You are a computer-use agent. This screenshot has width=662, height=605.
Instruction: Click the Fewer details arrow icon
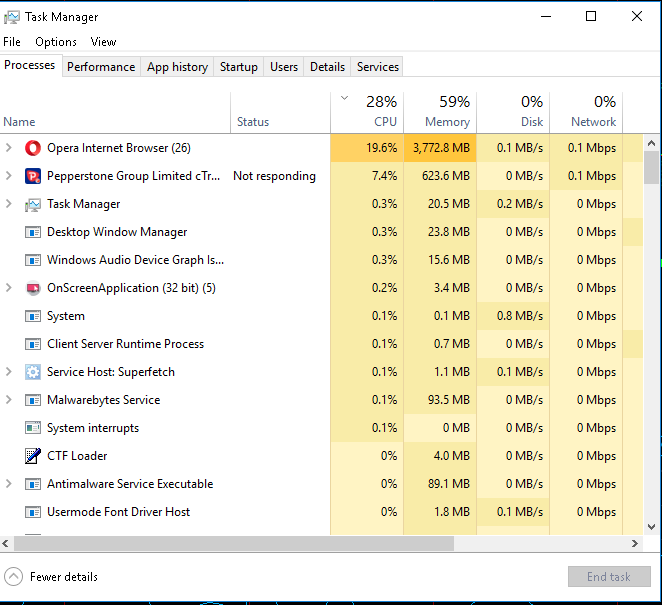click(14, 577)
